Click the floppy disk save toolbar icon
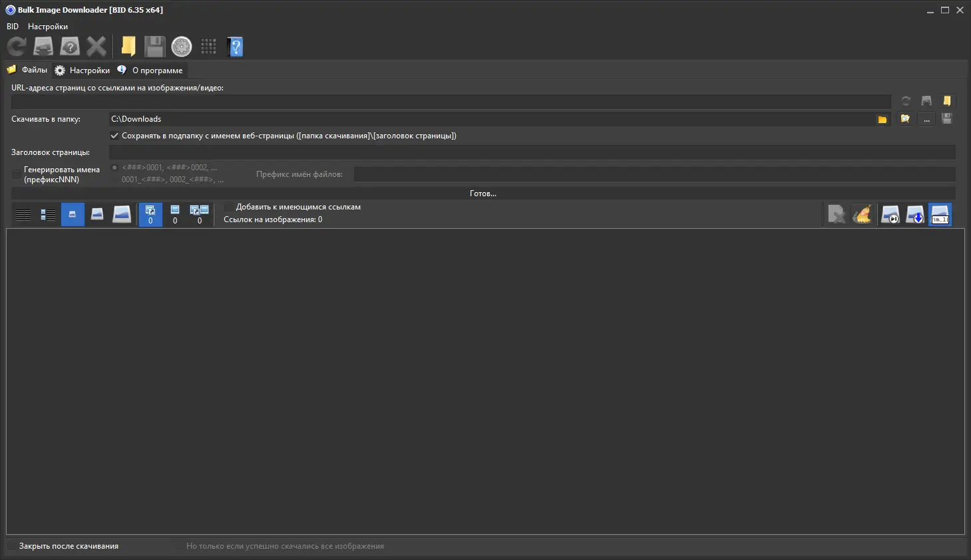Screen dimensions: 971x560 point(154,46)
